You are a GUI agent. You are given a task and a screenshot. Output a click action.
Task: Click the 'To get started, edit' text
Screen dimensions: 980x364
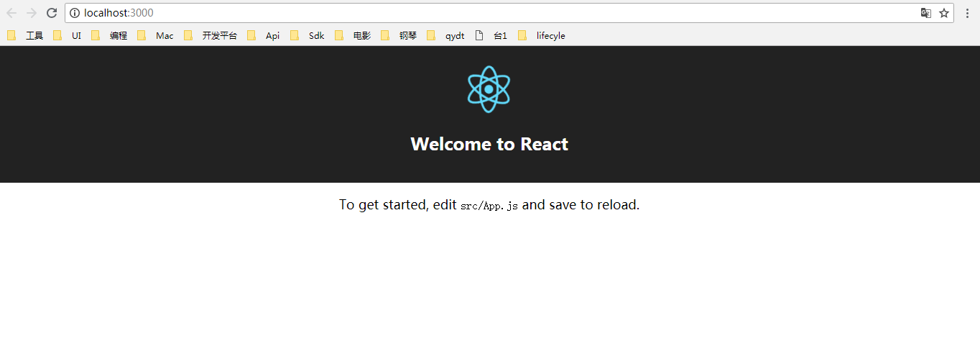398,205
